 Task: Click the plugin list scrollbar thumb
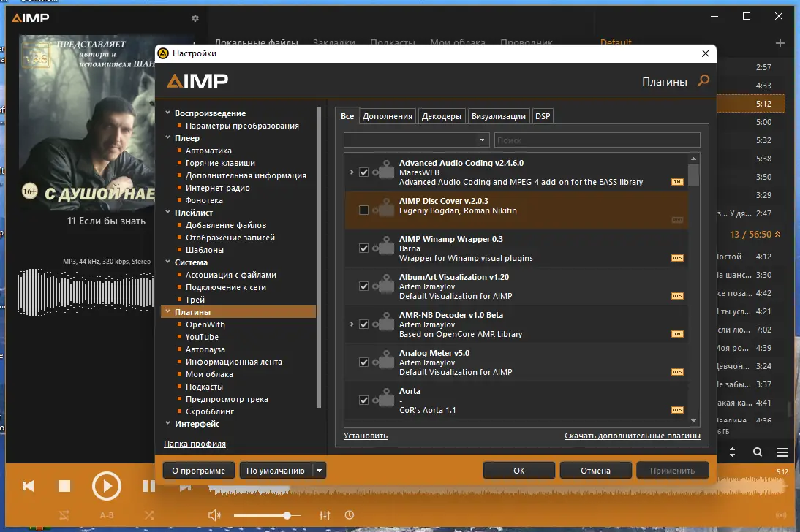693,175
